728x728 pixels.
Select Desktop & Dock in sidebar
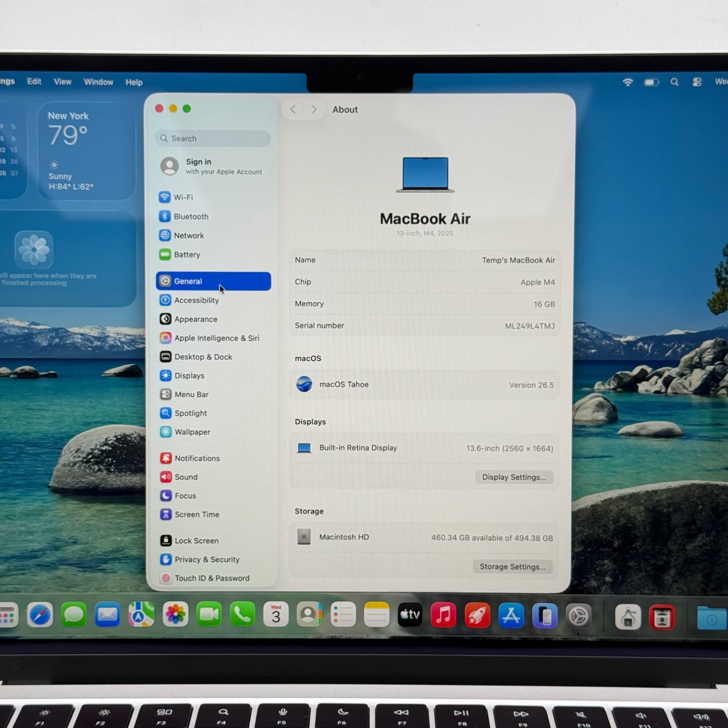tap(214, 357)
